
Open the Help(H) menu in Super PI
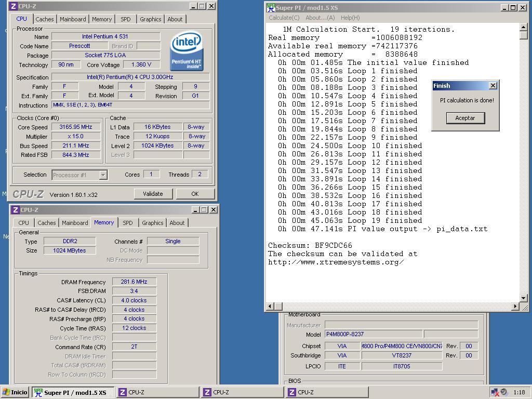click(350, 18)
